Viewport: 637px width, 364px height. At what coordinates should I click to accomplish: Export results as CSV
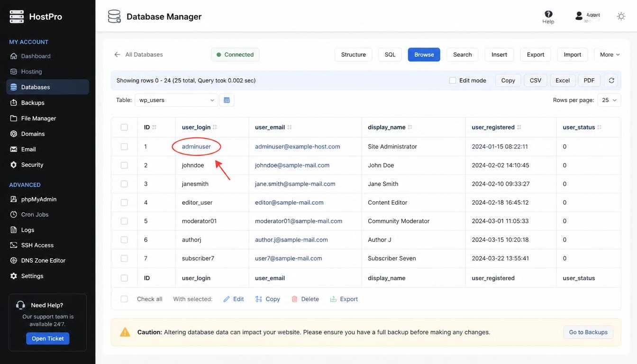(536, 81)
